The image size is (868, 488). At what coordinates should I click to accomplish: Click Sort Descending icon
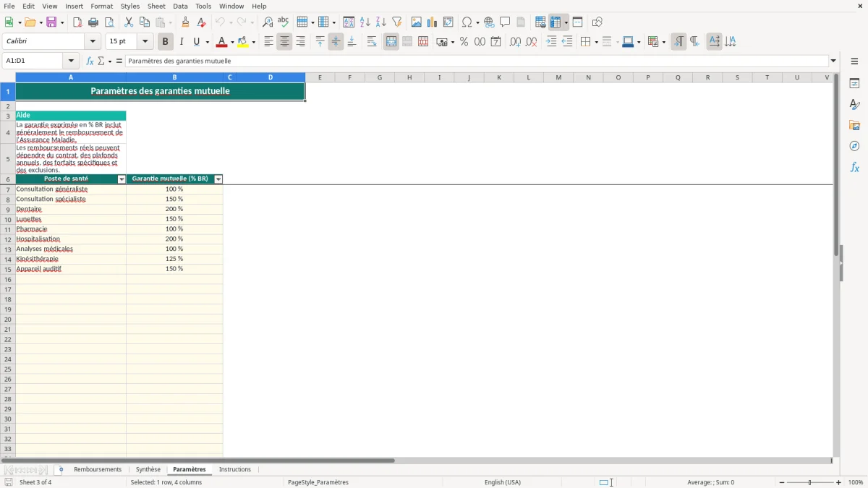381,22
